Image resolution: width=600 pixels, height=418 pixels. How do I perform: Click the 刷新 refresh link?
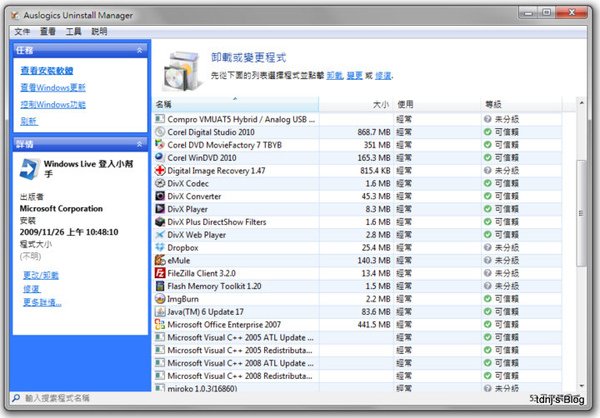pyautogui.click(x=29, y=121)
